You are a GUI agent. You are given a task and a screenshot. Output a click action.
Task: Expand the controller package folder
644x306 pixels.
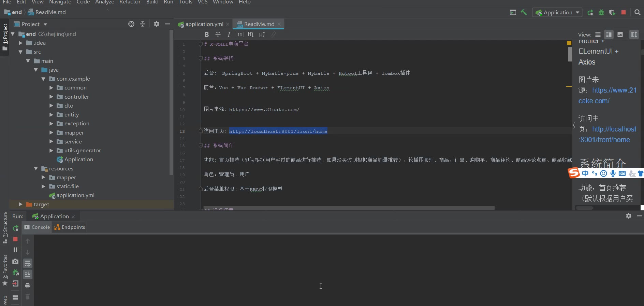pos(51,97)
